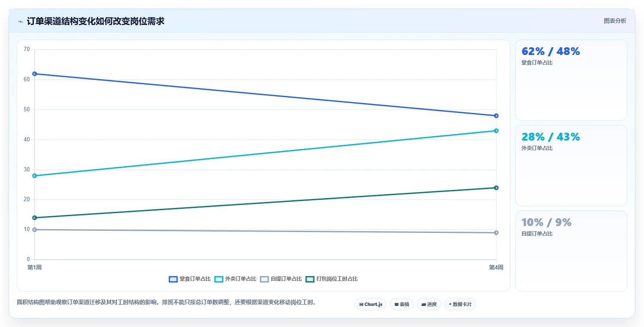
Task: Click the 第1周 x-axis label
Action: 34,267
